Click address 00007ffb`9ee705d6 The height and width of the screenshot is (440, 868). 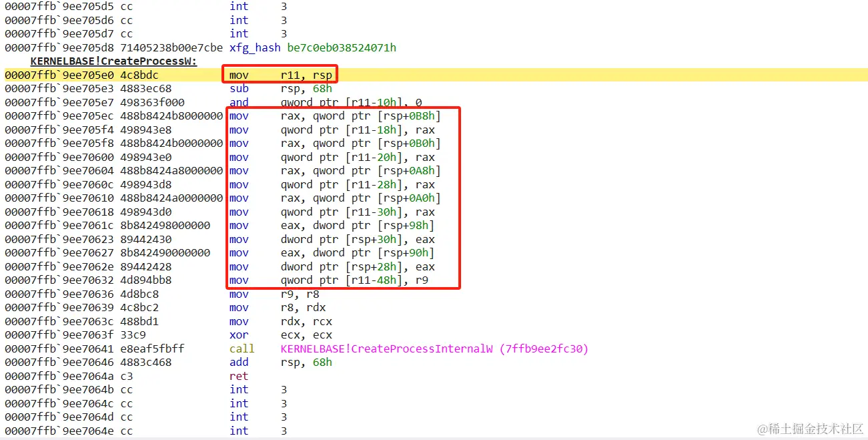coord(59,20)
